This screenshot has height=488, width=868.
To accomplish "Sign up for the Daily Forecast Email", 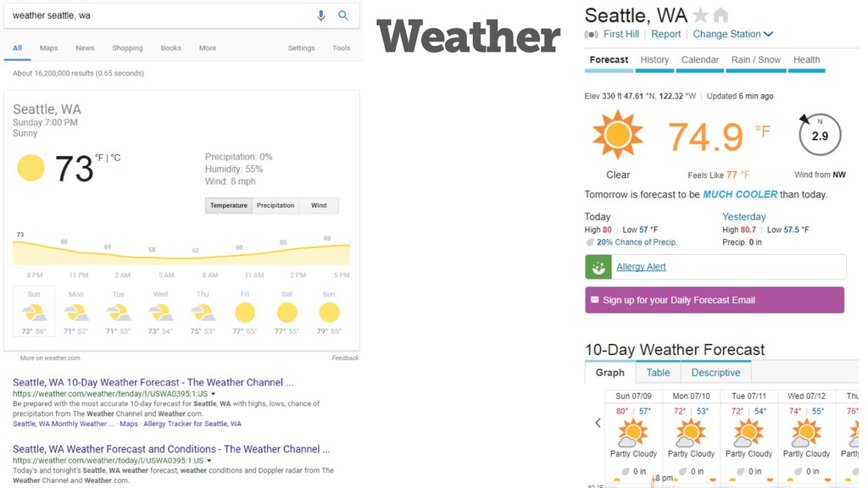I will [x=715, y=300].
